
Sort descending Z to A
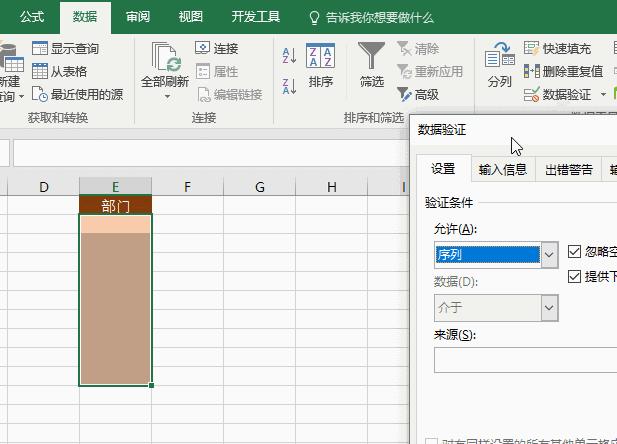[289, 86]
